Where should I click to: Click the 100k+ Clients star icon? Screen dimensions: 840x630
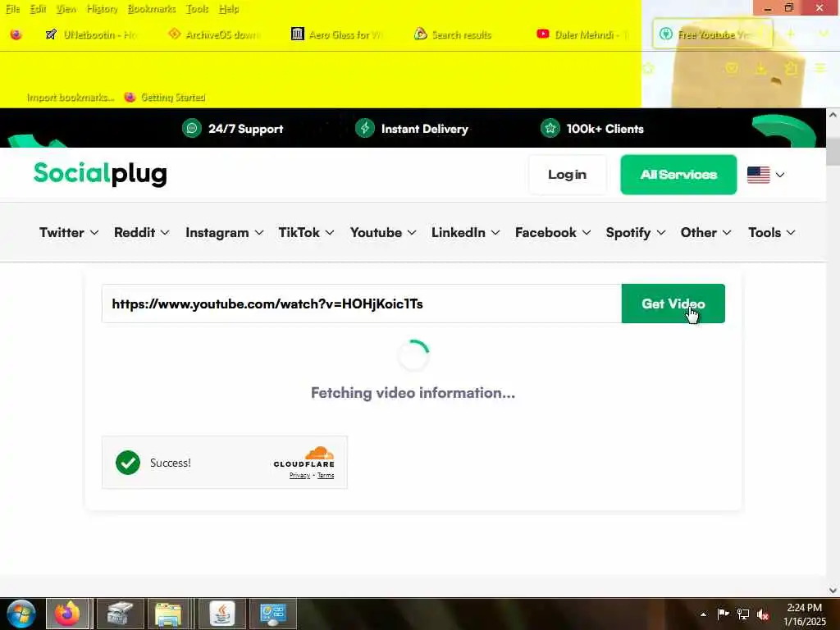(550, 129)
